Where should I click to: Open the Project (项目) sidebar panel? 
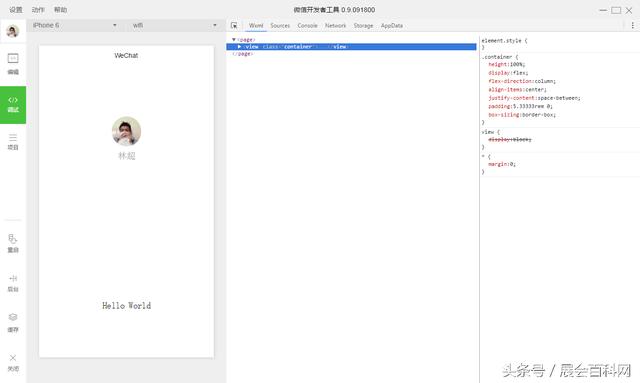[13, 142]
